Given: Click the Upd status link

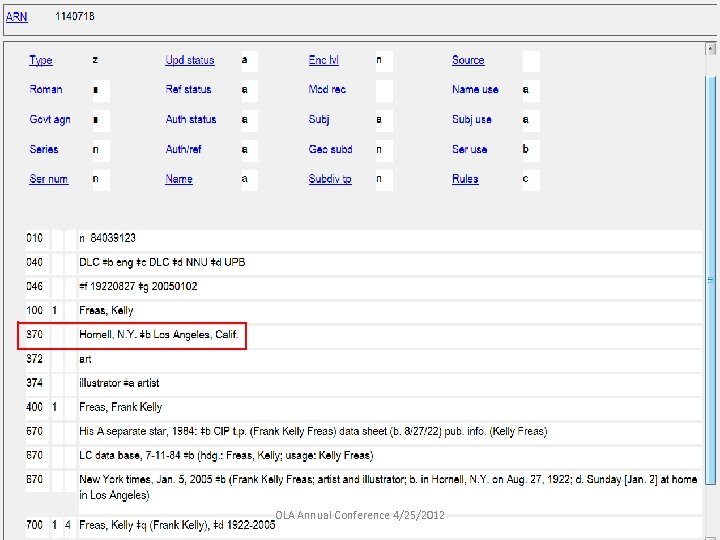Looking at the screenshot, I should click(190, 61).
